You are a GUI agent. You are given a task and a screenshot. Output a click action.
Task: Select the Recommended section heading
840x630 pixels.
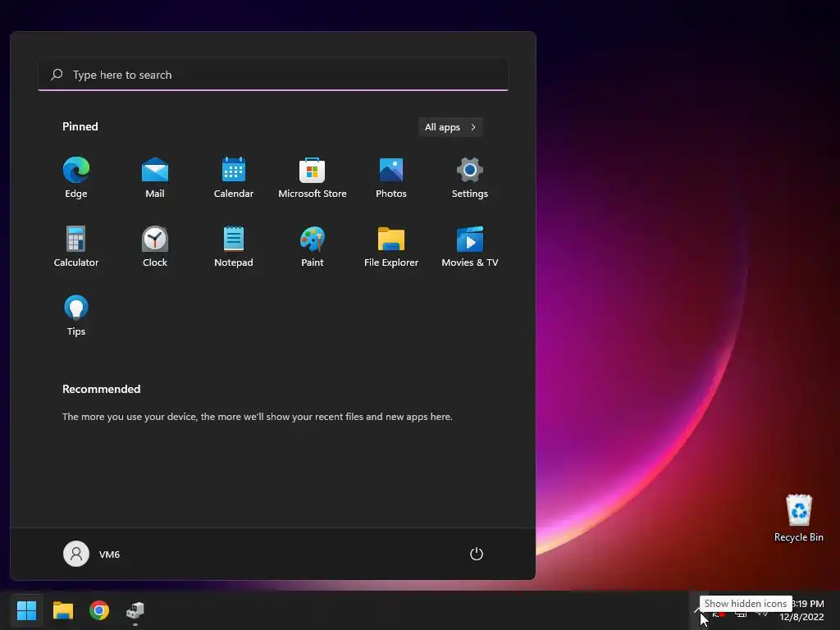101,389
